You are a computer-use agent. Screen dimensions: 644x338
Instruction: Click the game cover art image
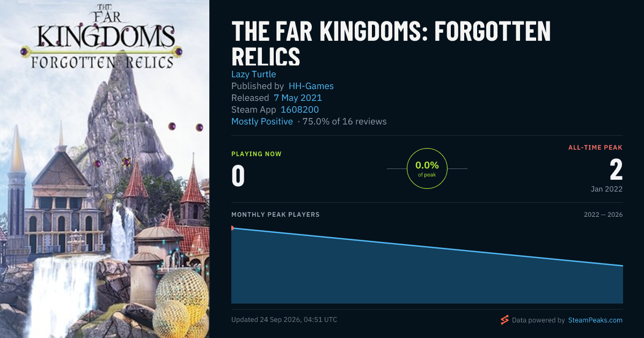[x=105, y=169]
